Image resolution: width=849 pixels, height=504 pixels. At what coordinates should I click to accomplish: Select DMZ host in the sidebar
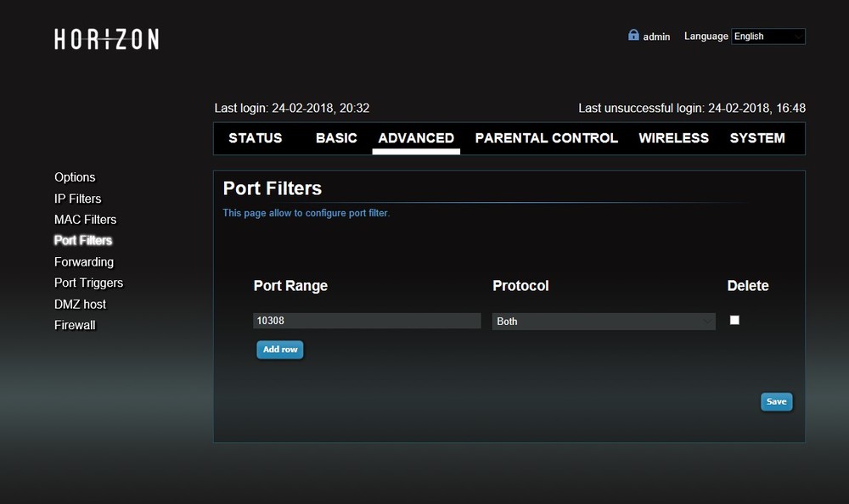[80, 304]
